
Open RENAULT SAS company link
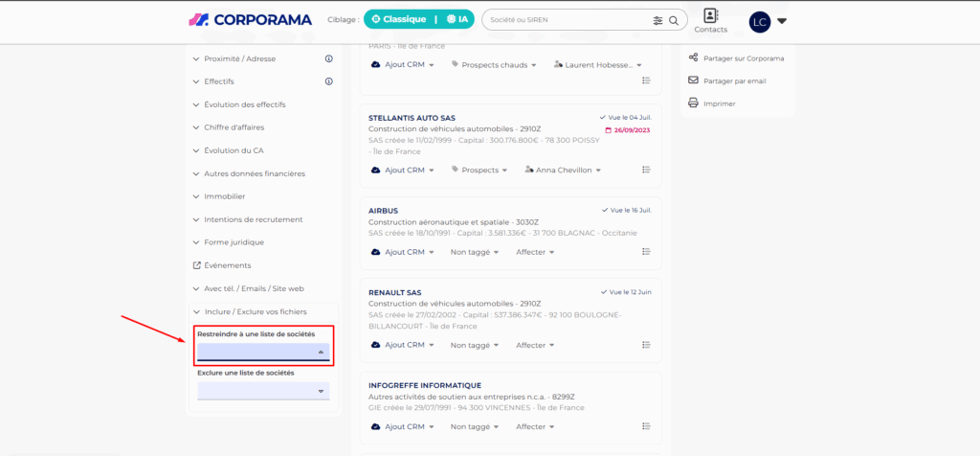pyautogui.click(x=394, y=292)
